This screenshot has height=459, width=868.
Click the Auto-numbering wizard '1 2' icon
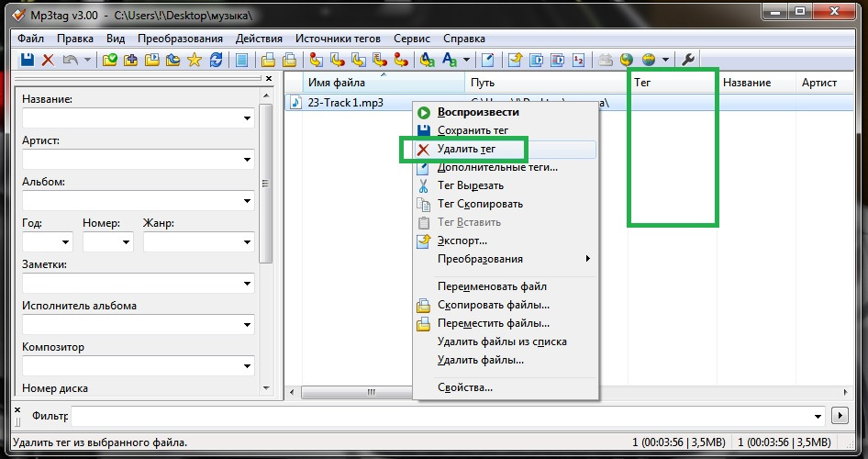tap(578, 60)
